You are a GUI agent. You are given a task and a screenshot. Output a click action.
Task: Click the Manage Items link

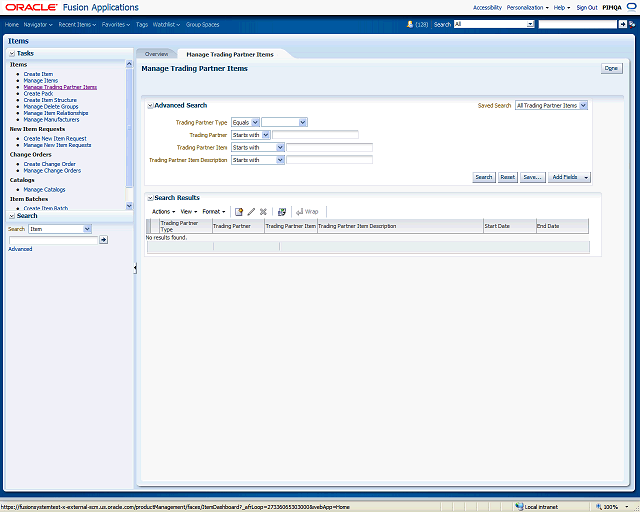click(41, 80)
